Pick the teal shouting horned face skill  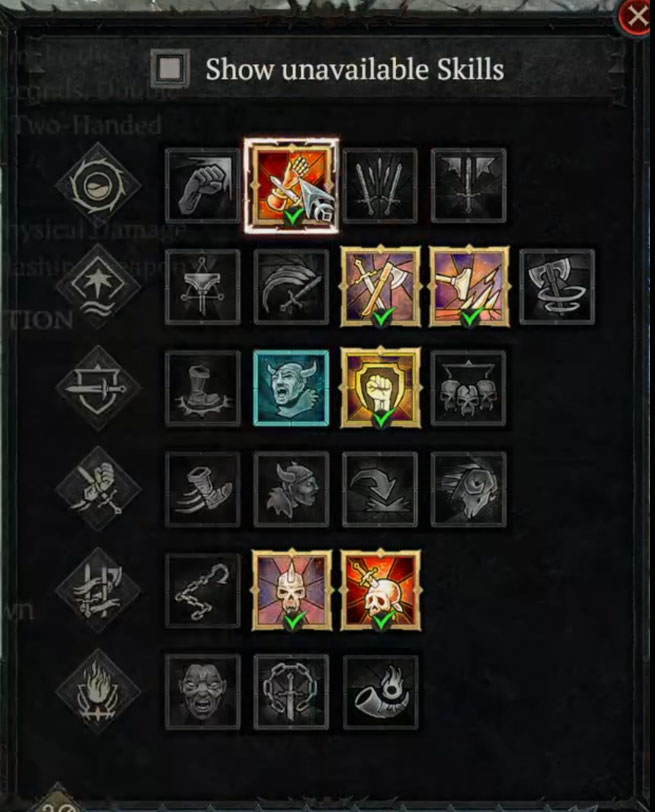pos(292,388)
